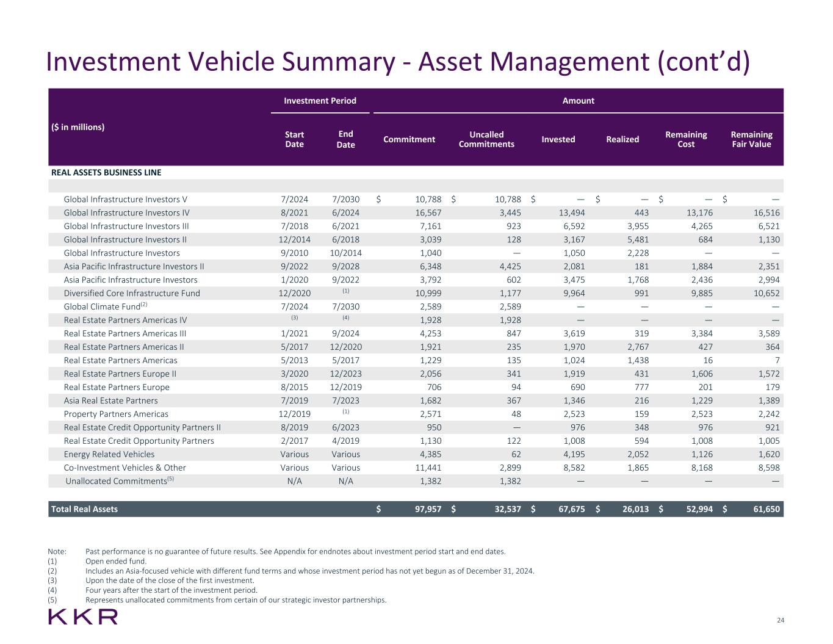Viewport: 833px width, 644px height.
Task: Click Energy Related Vehicles row name
Action: click(x=109, y=454)
